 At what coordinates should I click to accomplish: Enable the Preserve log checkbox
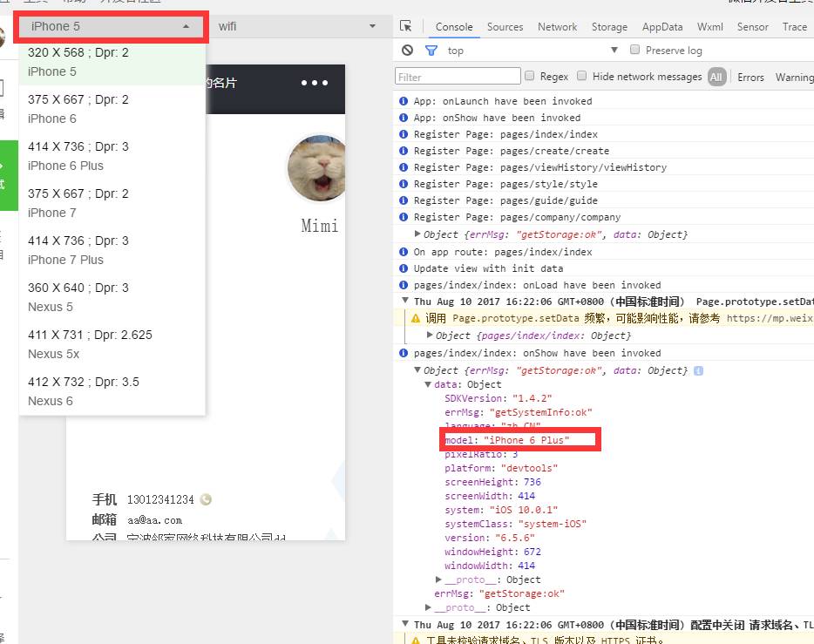[634, 50]
